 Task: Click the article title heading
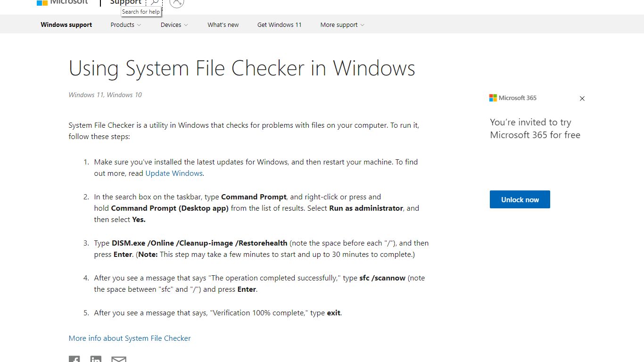(x=242, y=68)
